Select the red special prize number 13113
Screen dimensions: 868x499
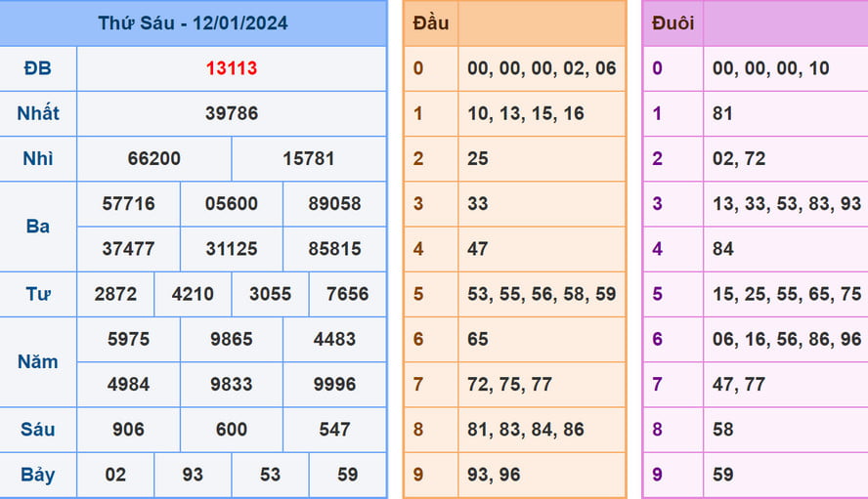click(232, 68)
